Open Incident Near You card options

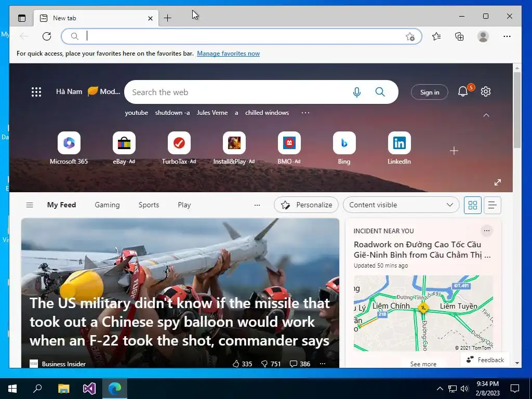[486, 231]
